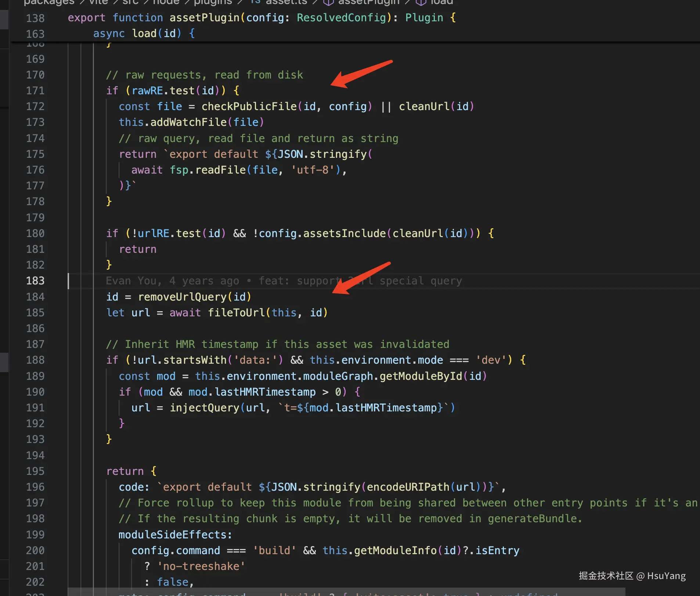This screenshot has height=596, width=700.
Task: Click comment '// If the resulting chunk is empty'
Action: coord(351,519)
